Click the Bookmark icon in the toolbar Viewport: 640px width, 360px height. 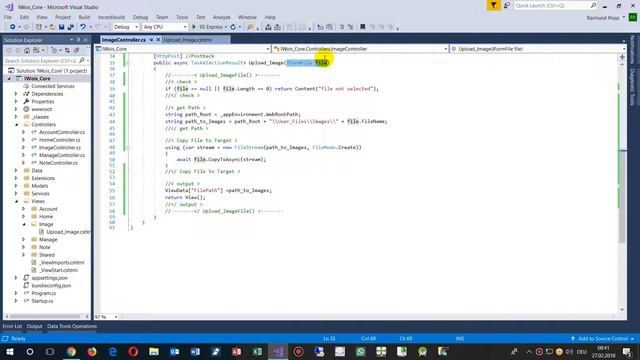click(362, 27)
